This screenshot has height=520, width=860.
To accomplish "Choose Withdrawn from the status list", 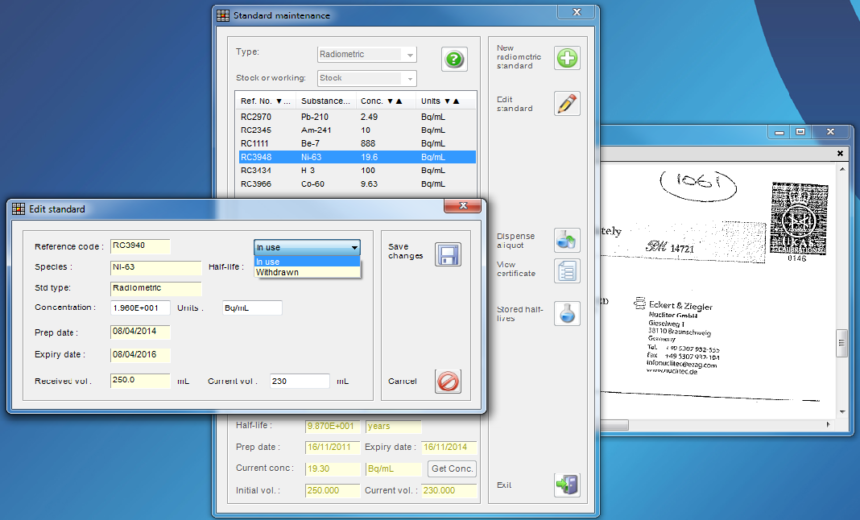I will click(x=307, y=272).
